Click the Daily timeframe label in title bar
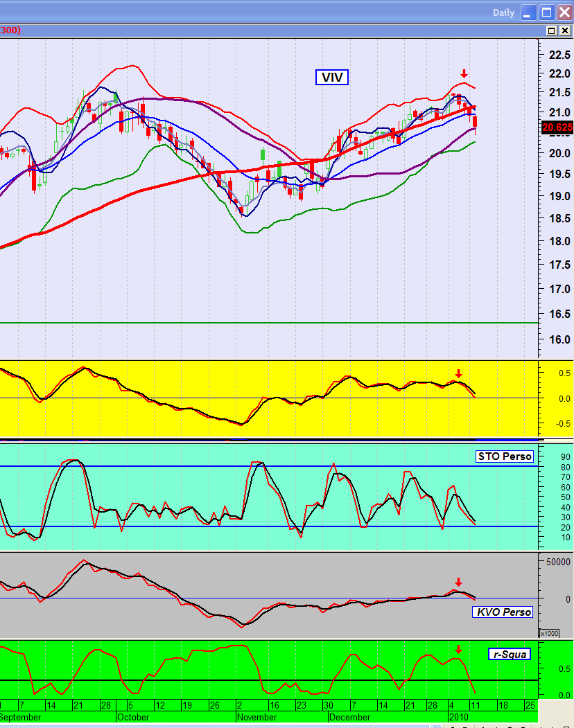Screen dimensions: 574x728 point(504,13)
